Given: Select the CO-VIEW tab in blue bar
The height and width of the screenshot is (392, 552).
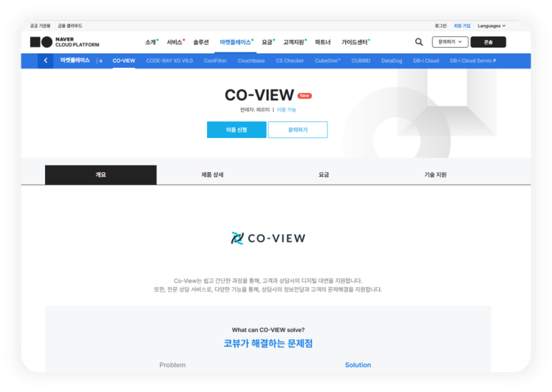Looking at the screenshot, I should [124, 61].
